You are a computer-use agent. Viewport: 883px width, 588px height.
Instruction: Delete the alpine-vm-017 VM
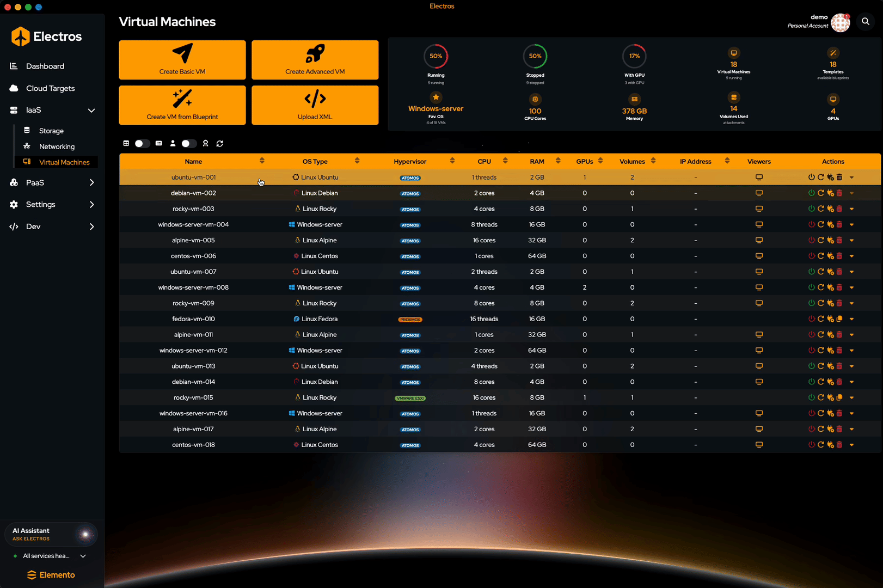tap(839, 429)
